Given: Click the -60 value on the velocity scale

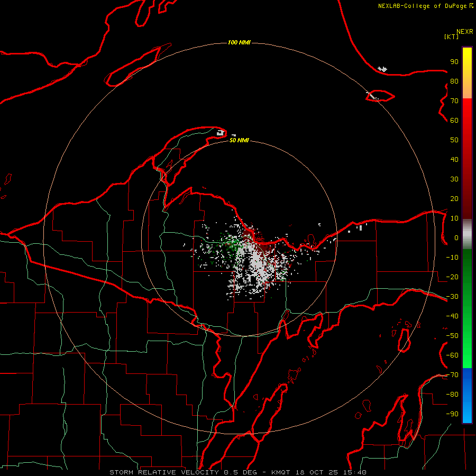Looking at the screenshot, I should [452, 355].
